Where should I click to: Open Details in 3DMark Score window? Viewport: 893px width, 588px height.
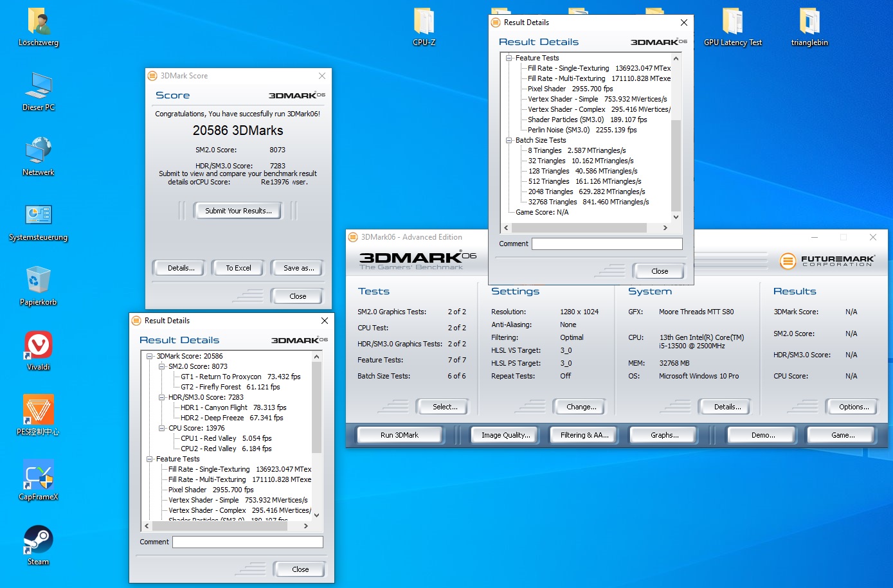(x=178, y=268)
